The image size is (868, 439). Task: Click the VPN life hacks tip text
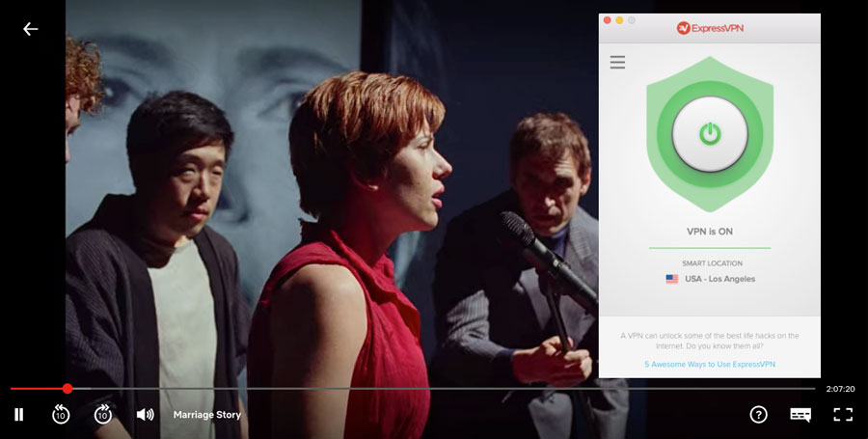[x=710, y=341]
